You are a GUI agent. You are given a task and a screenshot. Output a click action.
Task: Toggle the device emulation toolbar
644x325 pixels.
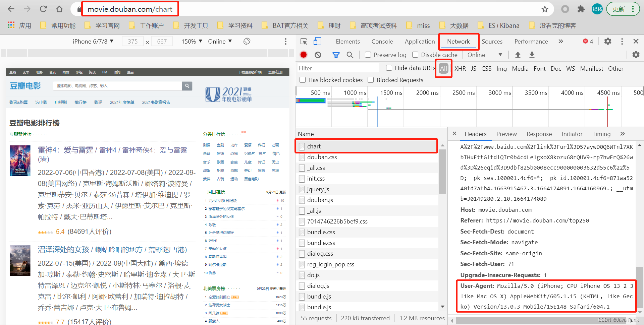click(317, 41)
